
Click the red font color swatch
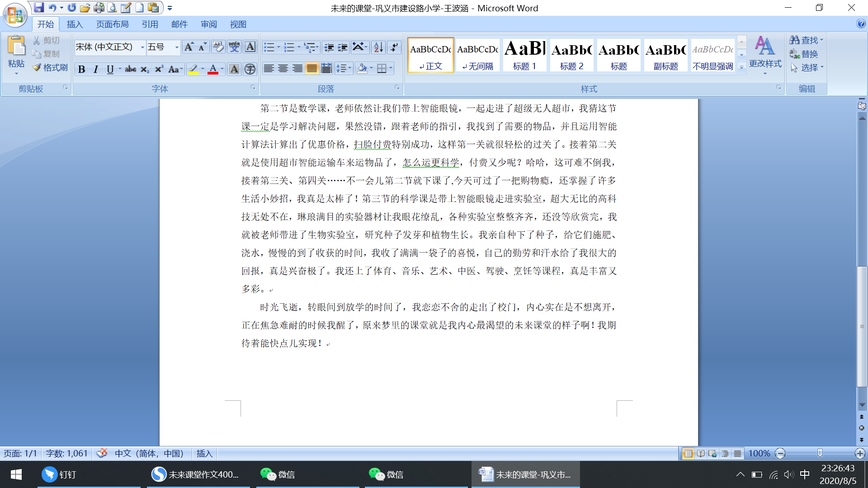tap(213, 69)
